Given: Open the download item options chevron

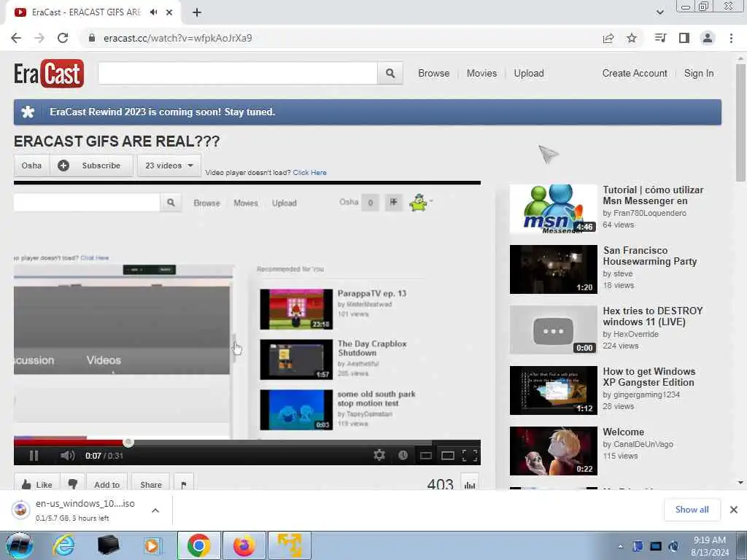Looking at the screenshot, I should point(155,510).
